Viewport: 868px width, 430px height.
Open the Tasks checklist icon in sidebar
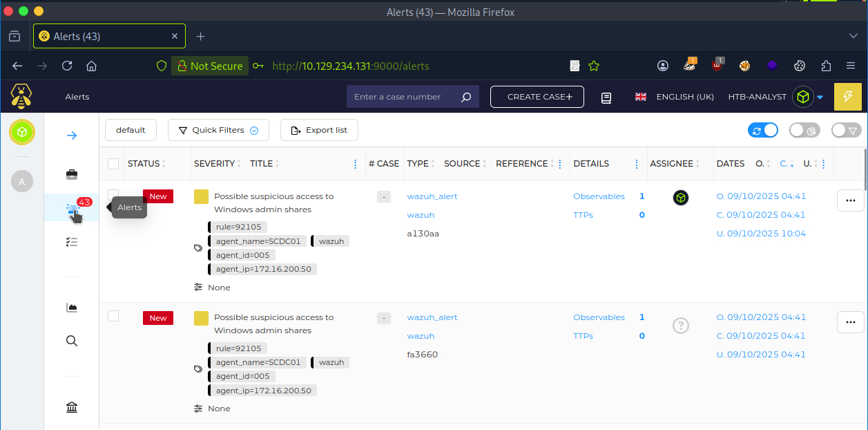[x=72, y=241]
